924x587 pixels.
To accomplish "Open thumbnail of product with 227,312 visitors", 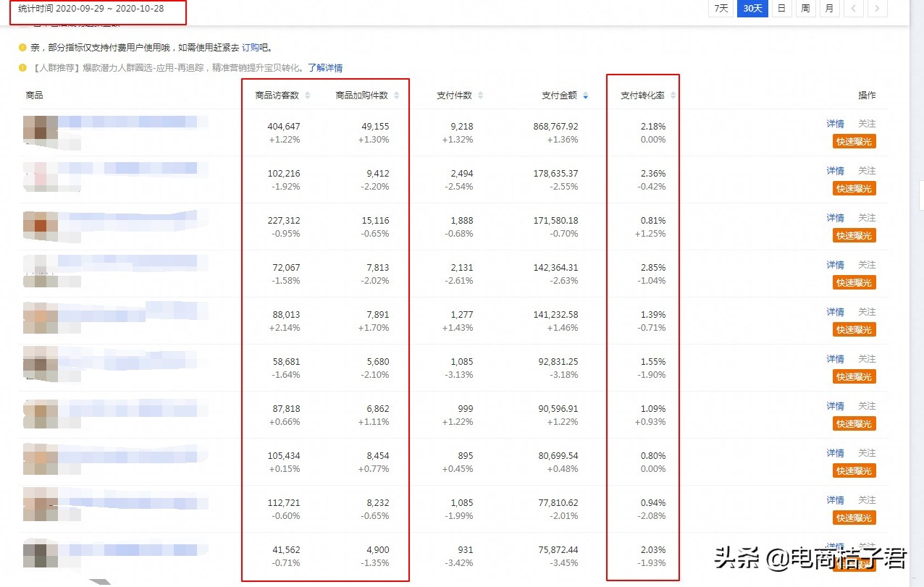I will (x=41, y=227).
